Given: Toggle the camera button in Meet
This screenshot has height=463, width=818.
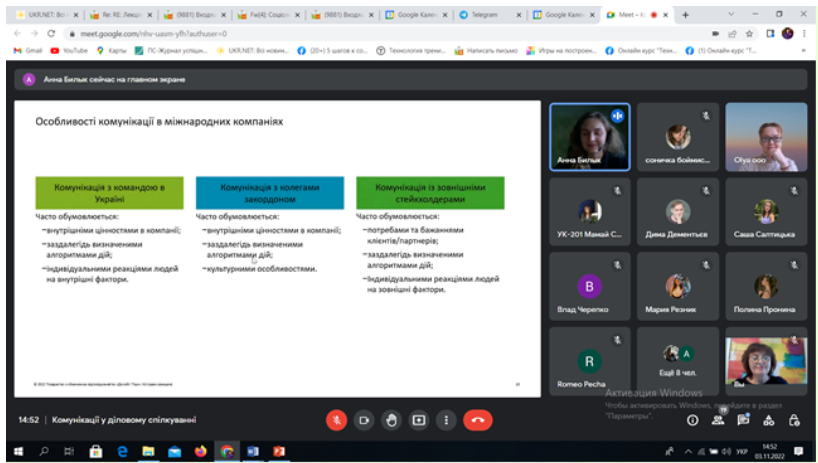Looking at the screenshot, I should coord(364,420).
